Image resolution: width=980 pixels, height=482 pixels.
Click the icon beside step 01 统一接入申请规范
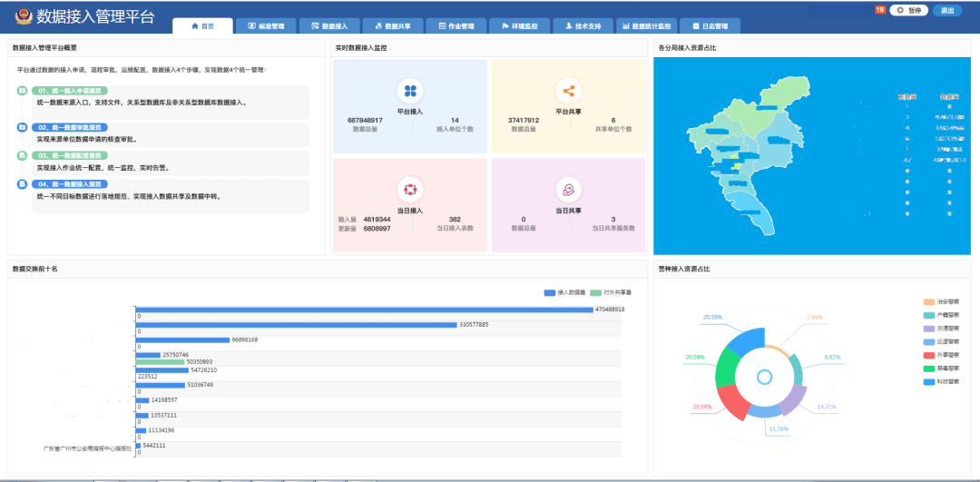click(22, 91)
